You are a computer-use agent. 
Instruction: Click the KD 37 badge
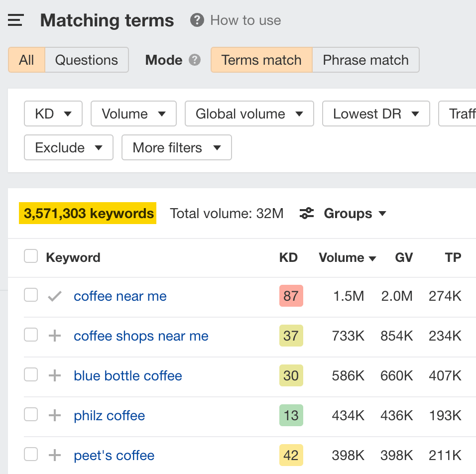click(291, 336)
